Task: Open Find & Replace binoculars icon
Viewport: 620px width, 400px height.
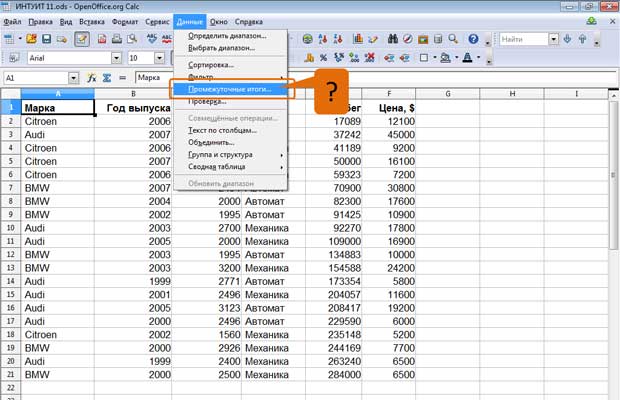Action: (x=393, y=39)
